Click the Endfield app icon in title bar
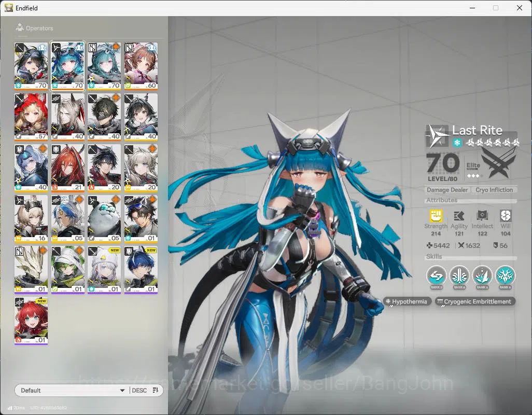The image size is (532, 415). coord(9,7)
